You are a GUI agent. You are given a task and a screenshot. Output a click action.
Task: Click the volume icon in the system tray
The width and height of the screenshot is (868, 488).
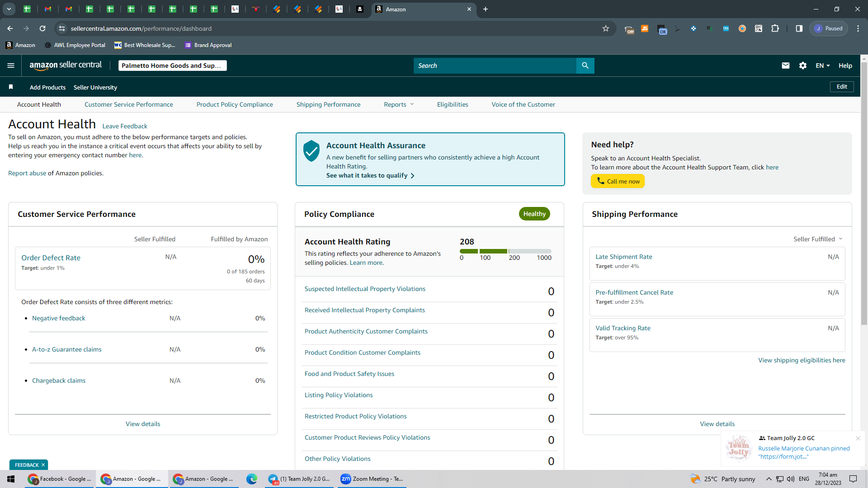pyautogui.click(x=791, y=479)
